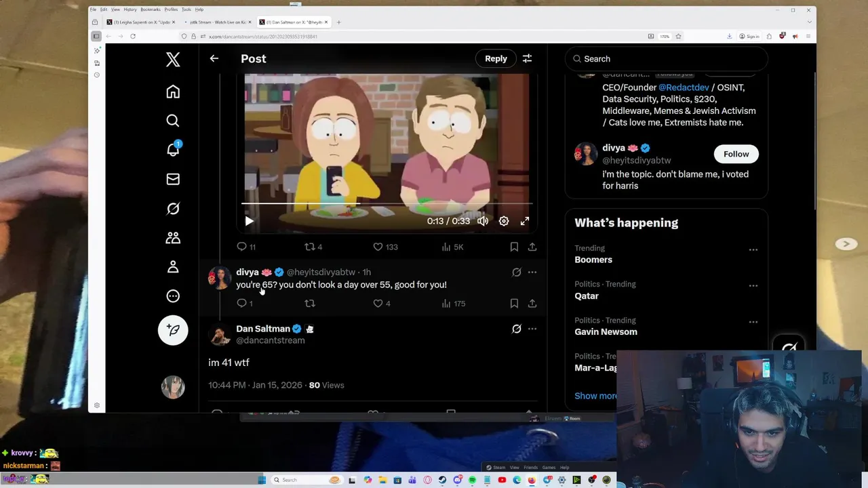The height and width of the screenshot is (488, 868).
Task: Open divya's profile avatar on reply
Action: 219,278
